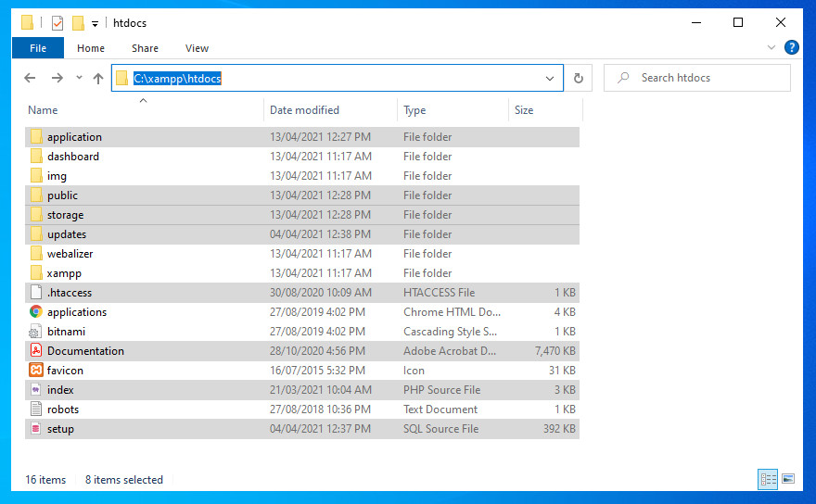Image resolution: width=816 pixels, height=504 pixels.
Task: Click the dashboard folder icon
Action: [x=36, y=156]
